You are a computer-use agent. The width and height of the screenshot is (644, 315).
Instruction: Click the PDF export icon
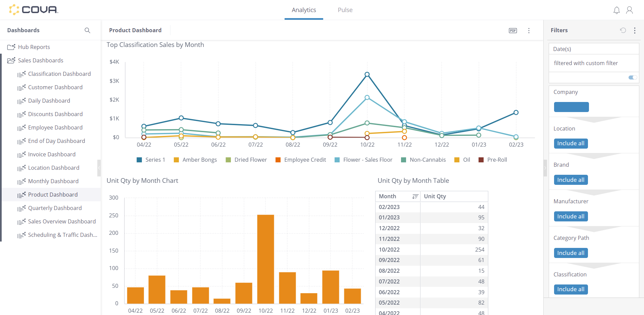(513, 31)
